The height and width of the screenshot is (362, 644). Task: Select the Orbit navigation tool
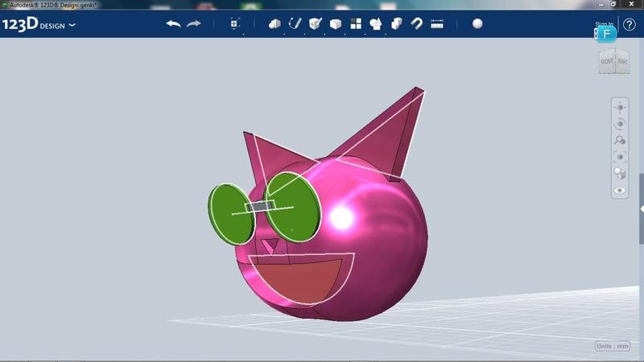[x=620, y=124]
